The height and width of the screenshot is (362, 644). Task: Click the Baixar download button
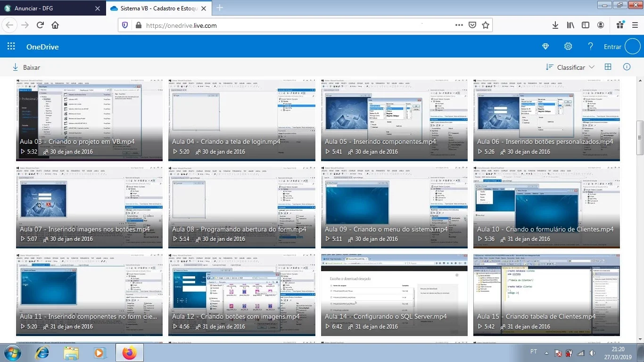[26, 67]
